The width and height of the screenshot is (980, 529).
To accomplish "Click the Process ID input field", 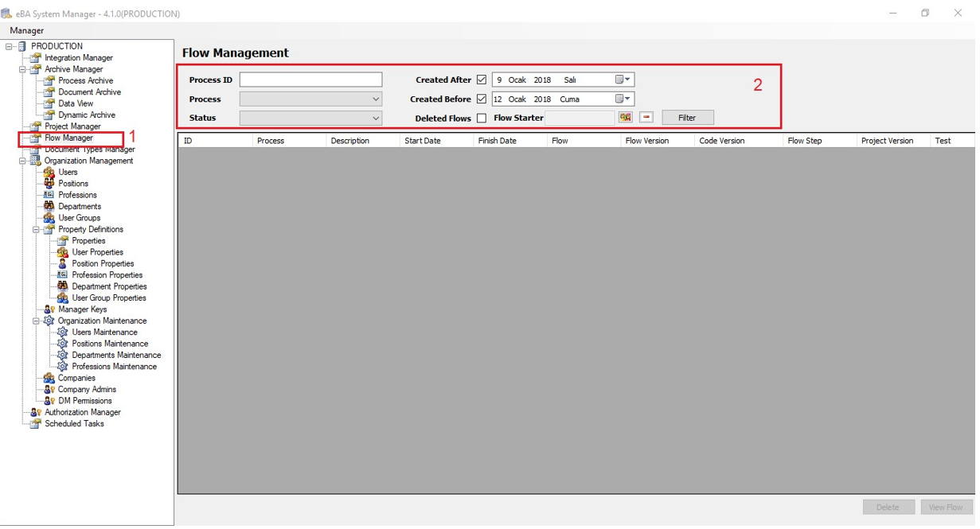I will pos(310,80).
